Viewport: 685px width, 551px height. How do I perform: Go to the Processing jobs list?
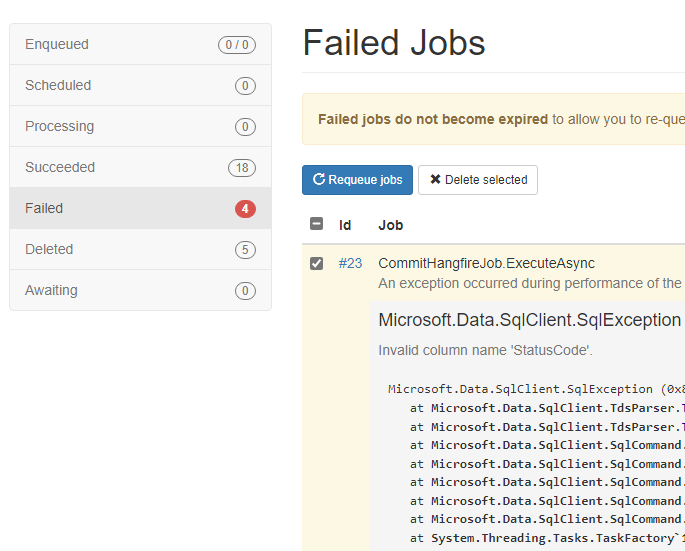click(141, 126)
